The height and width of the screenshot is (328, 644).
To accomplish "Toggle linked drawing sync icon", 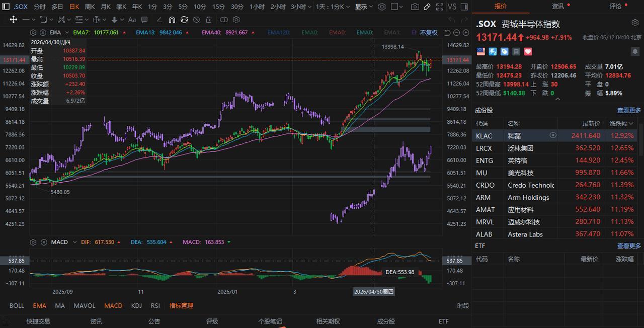I will tap(184, 20).
